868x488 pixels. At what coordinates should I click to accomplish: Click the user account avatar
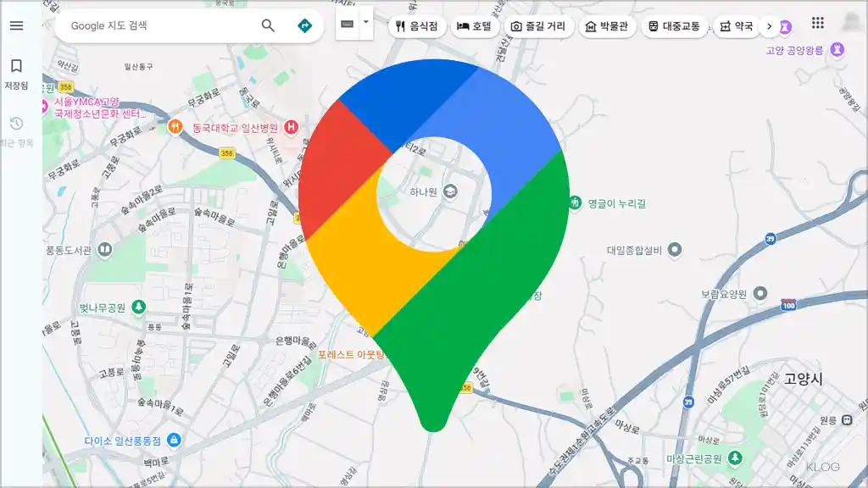853,23
